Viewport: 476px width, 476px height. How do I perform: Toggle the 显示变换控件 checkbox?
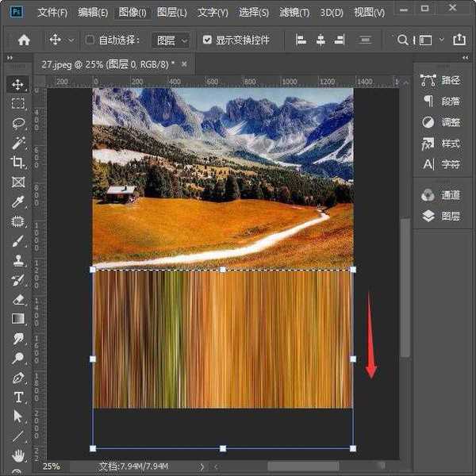pyautogui.click(x=208, y=40)
